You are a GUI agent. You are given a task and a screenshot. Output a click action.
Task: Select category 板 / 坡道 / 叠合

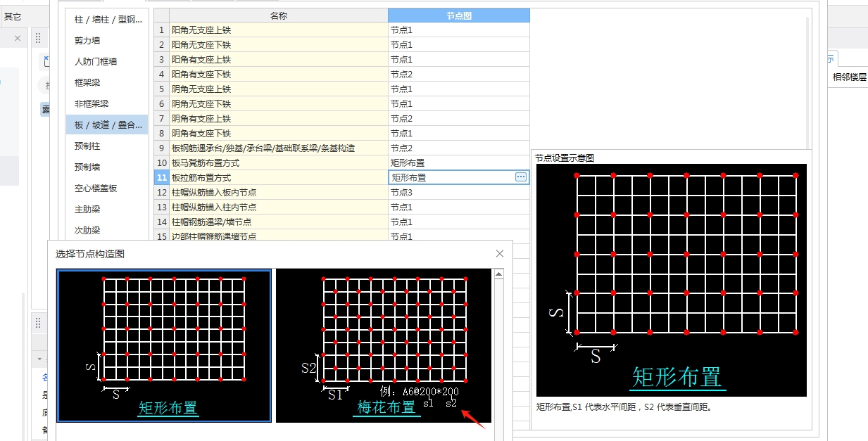point(108,124)
